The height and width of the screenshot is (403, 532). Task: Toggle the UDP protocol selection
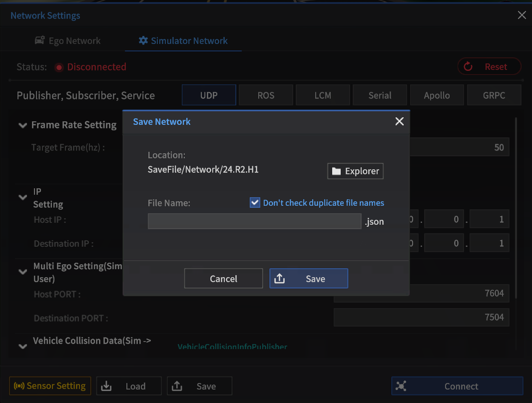click(x=209, y=95)
